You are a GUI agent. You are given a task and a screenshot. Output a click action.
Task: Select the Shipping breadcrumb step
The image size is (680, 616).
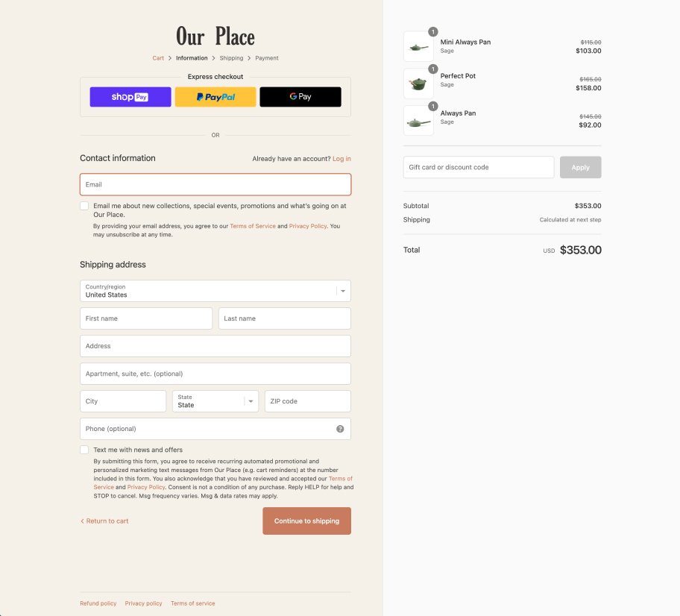231,58
